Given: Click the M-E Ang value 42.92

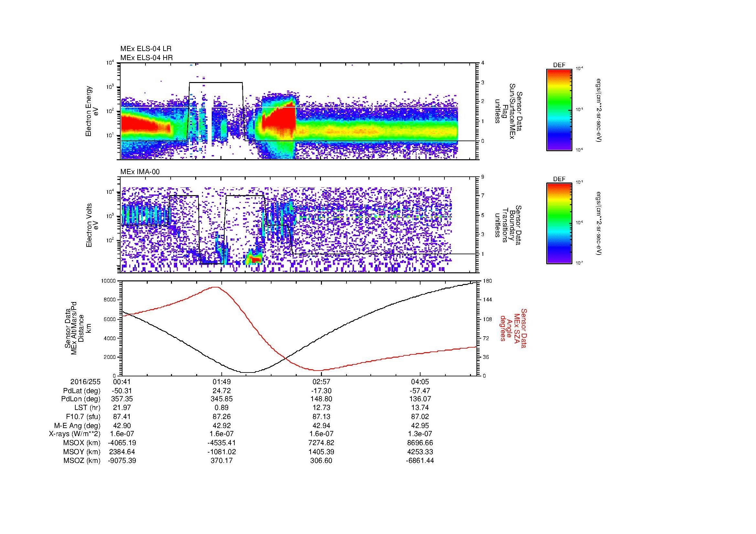Looking at the screenshot, I should 222,425.
